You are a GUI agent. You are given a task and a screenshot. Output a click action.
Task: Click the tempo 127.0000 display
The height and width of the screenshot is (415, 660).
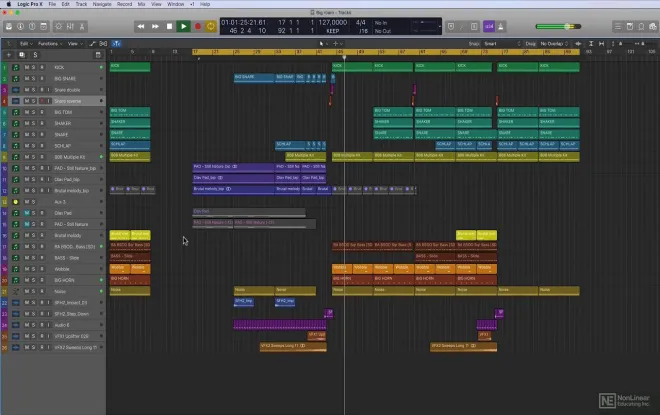[x=333, y=22]
